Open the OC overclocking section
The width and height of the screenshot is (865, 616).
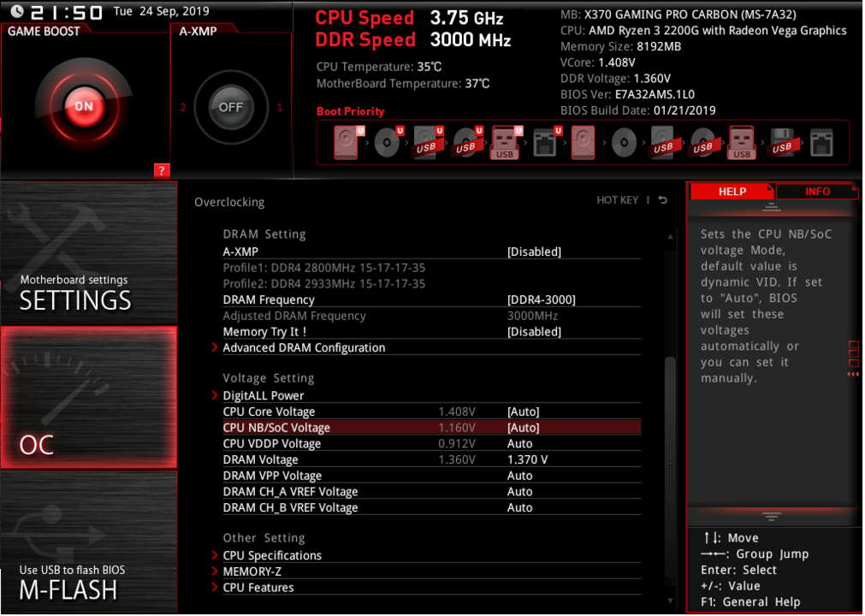point(89,397)
